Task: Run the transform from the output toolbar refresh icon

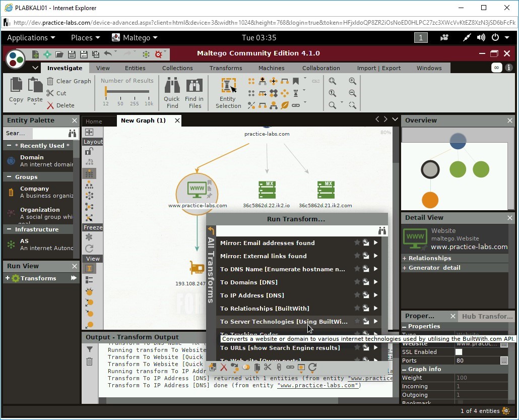Action: coord(312,367)
